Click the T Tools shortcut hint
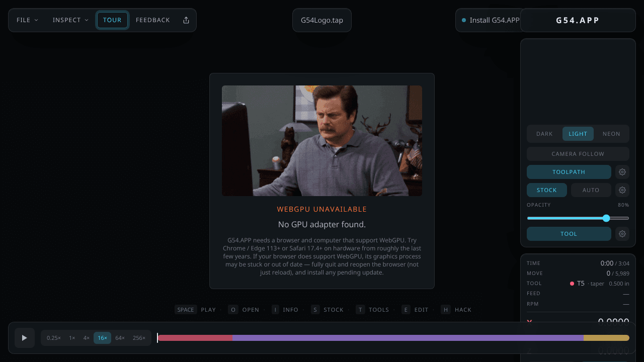 tap(372, 310)
